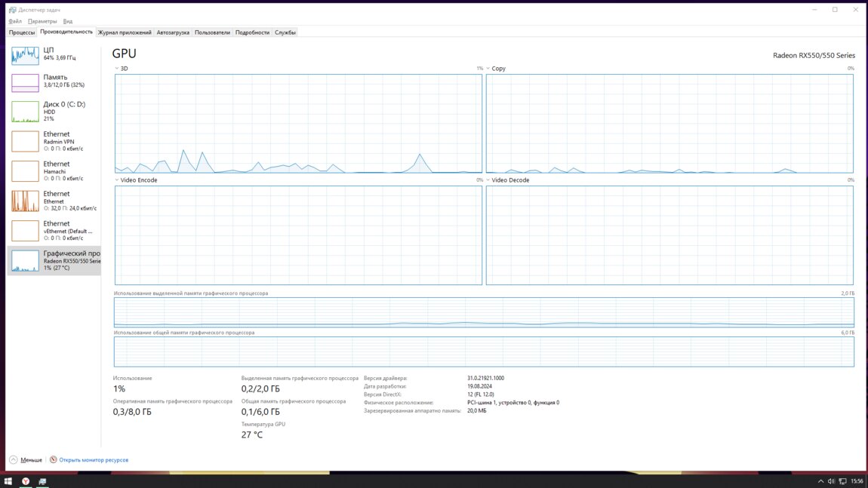
Task: Switch to the Автозагрузка tab
Action: (174, 32)
